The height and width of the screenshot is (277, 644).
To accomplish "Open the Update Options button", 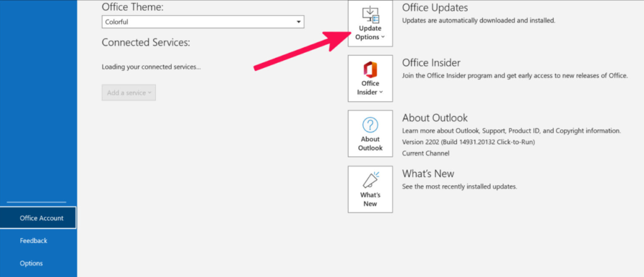I will click(x=370, y=23).
